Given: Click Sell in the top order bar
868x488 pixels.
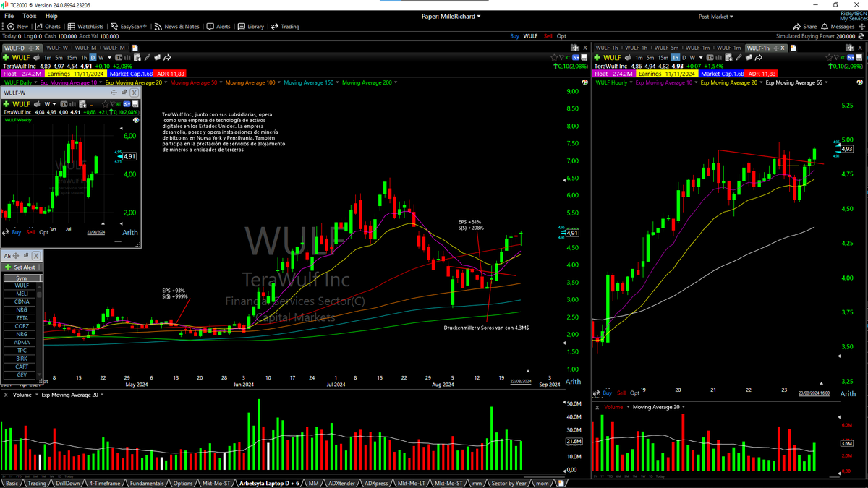Looking at the screenshot, I should click(548, 35).
